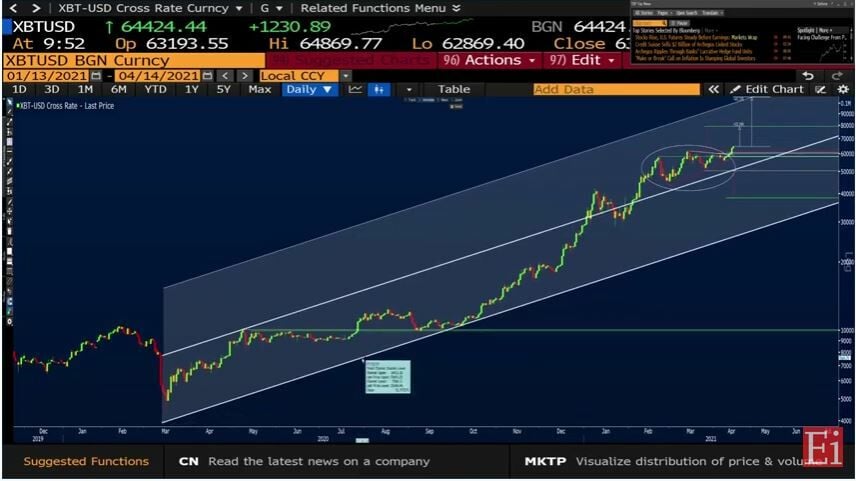Screen dimensions: 856x481
Task: Click the channel annotation info box
Action: coord(388,377)
